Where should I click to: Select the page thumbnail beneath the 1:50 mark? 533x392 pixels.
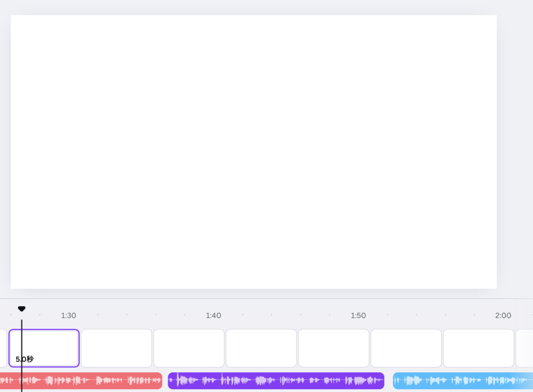click(x=333, y=348)
